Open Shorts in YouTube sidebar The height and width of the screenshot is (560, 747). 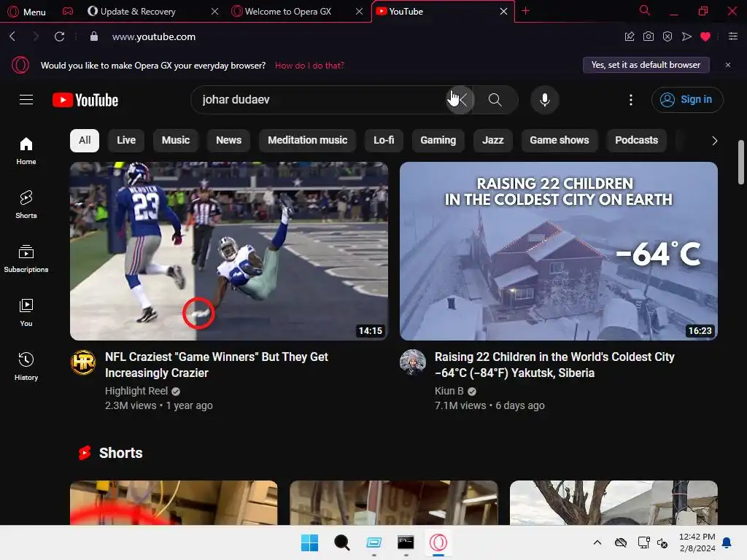(26, 205)
